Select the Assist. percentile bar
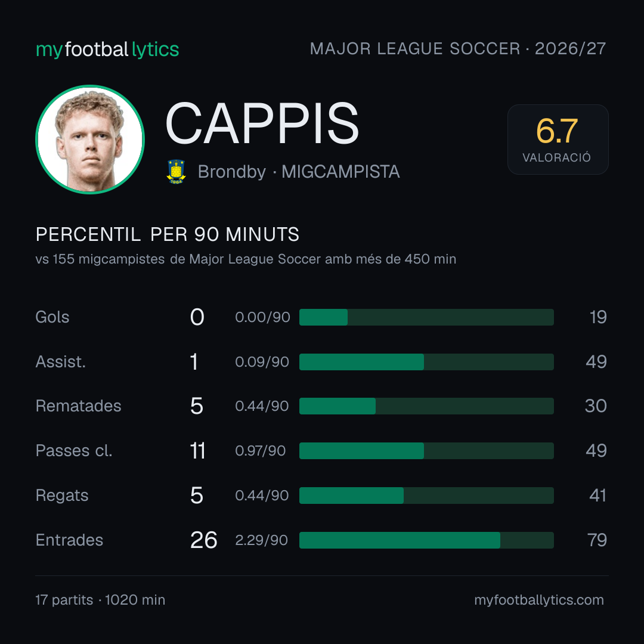Viewport: 644px width, 644px height. pyautogui.click(x=426, y=362)
